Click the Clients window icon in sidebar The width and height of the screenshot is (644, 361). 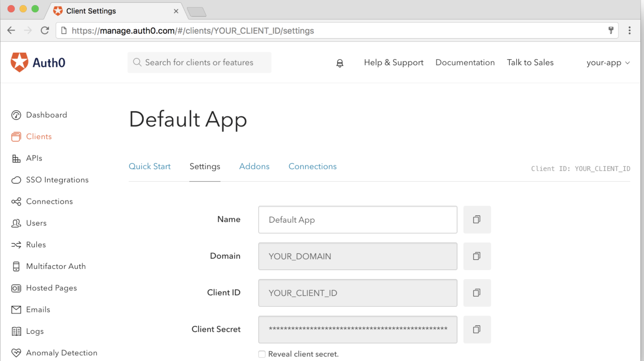(x=16, y=137)
